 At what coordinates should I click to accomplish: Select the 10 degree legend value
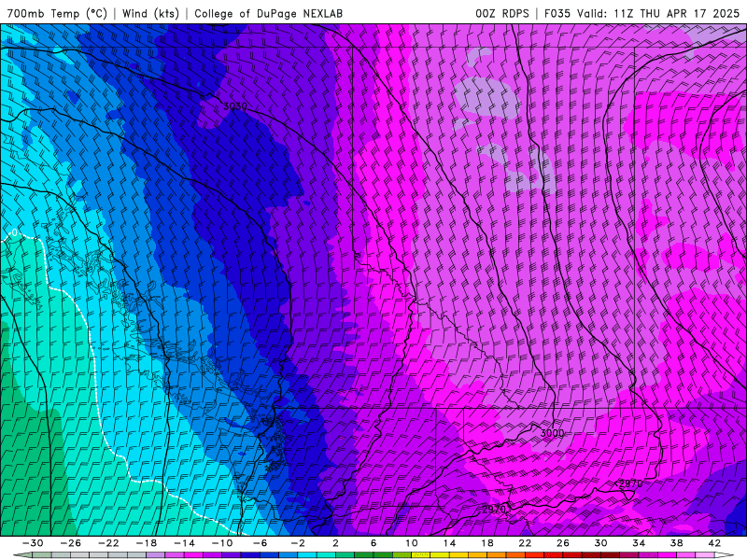411,543
